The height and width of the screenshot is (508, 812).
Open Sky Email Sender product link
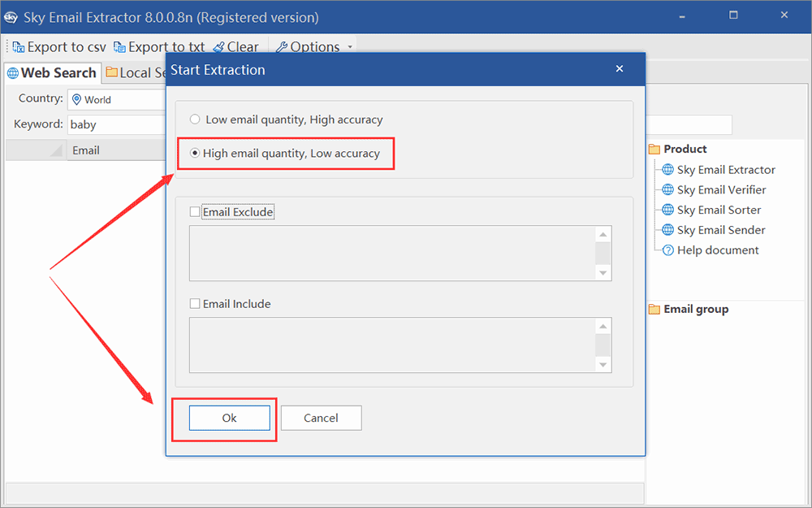point(721,230)
